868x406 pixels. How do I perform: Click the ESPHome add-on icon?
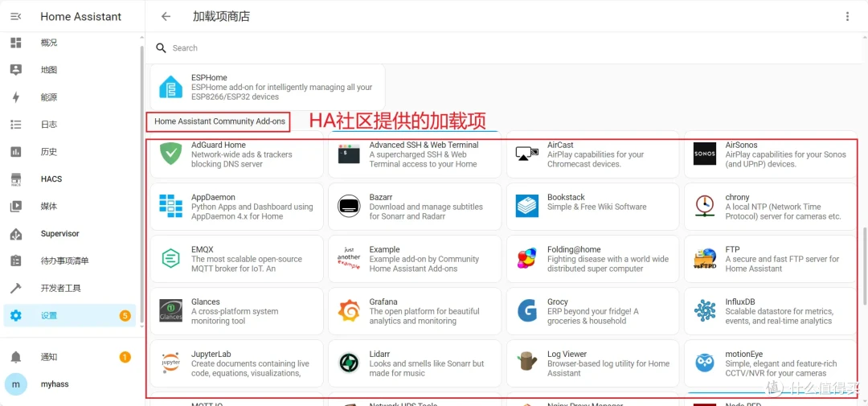pos(171,88)
